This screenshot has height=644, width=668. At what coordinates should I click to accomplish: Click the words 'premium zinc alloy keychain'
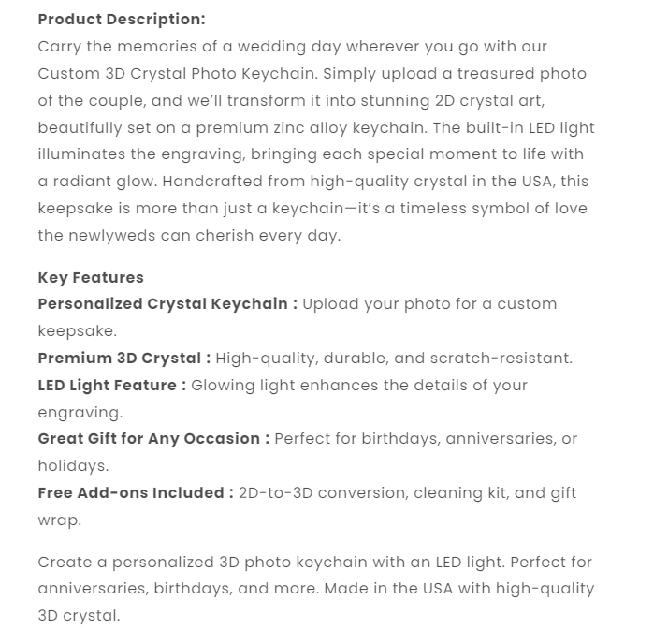(310, 128)
